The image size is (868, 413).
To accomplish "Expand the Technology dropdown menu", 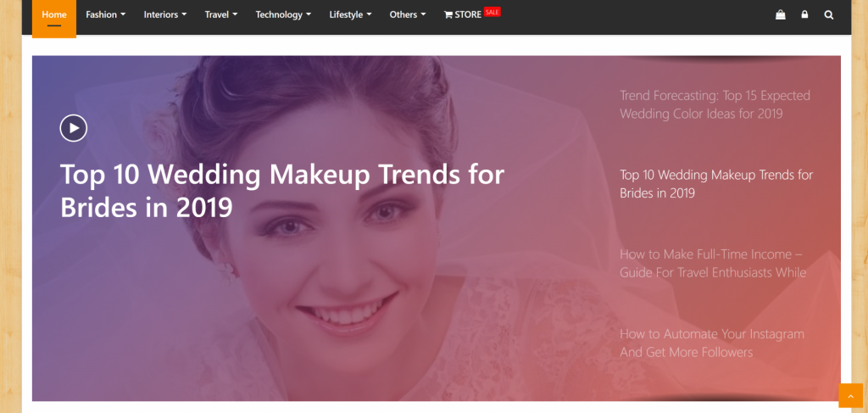I will pos(283,15).
